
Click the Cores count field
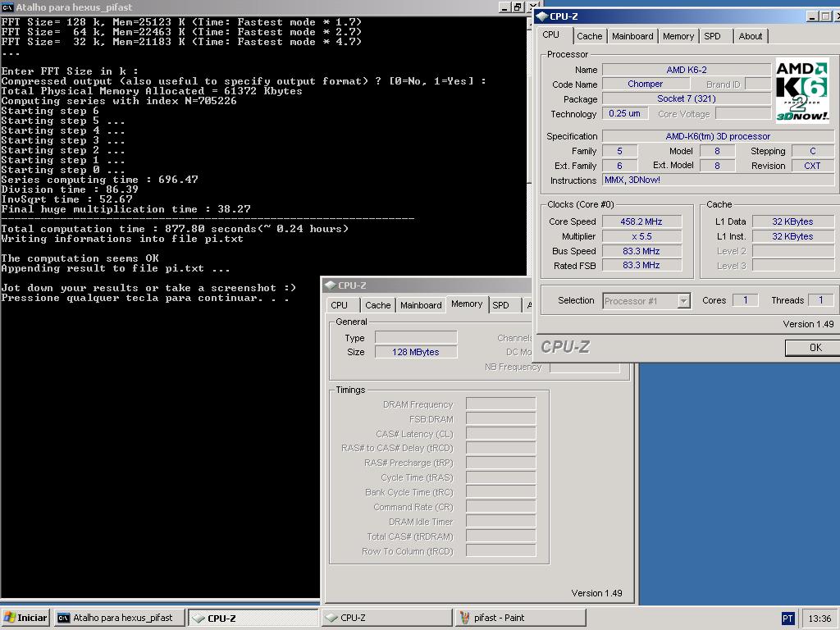pos(745,300)
